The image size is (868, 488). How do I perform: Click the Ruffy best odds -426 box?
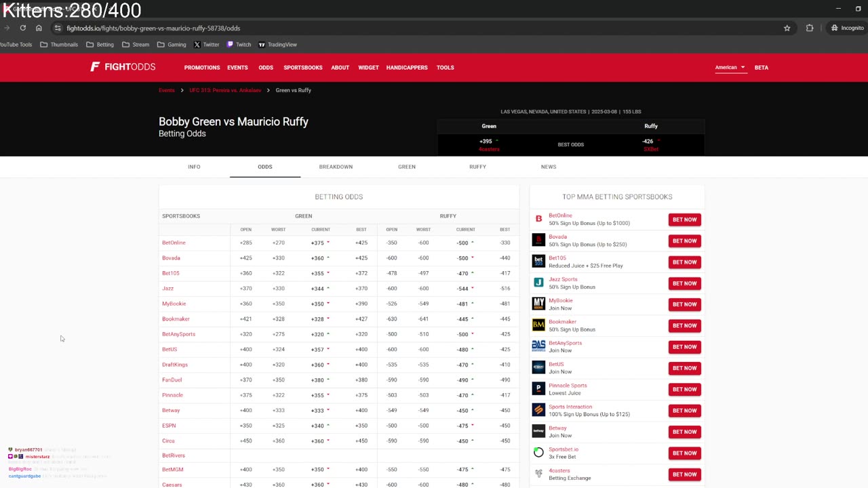(651, 144)
